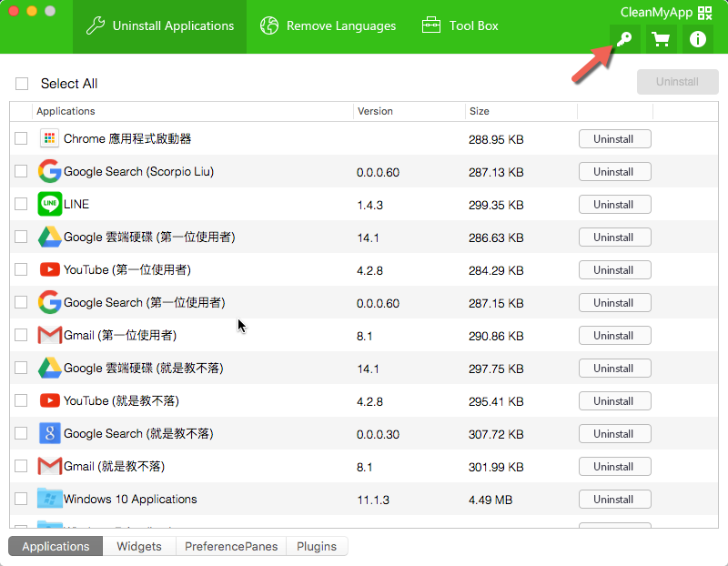Click the YouTube (第一位使用者) icon
The width and height of the screenshot is (728, 566).
tap(49, 270)
